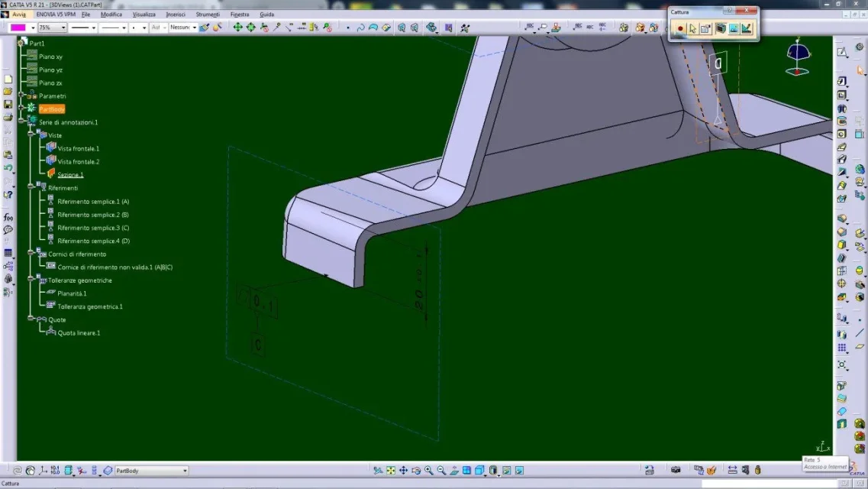The image size is (868, 489).
Task: Click the Normal View icon
Action: (x=454, y=470)
